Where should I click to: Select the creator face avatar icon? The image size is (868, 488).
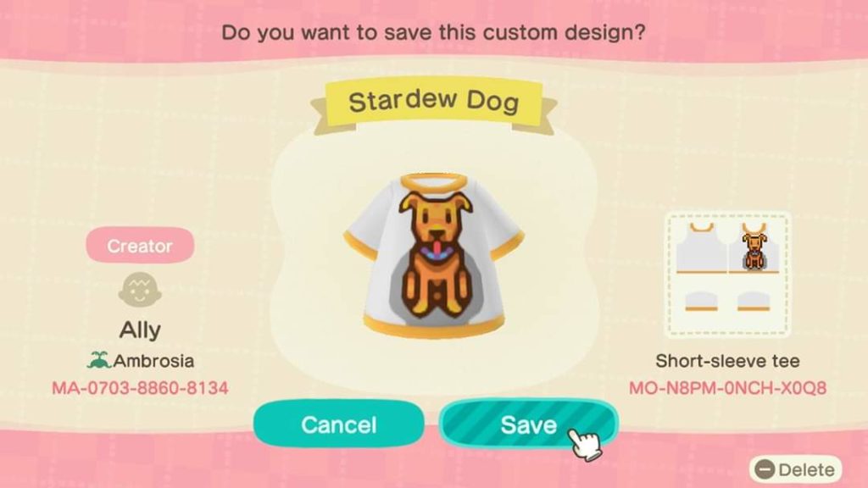click(x=140, y=290)
